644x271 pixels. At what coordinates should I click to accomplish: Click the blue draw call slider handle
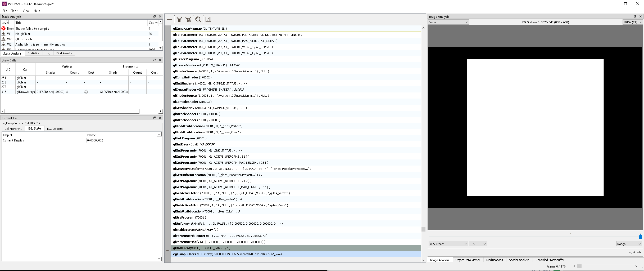click(640, 237)
